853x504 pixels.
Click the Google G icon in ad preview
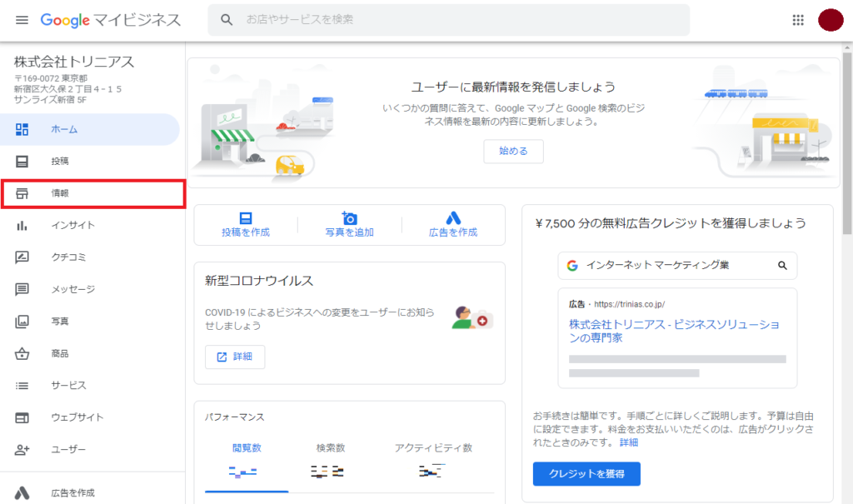572,266
